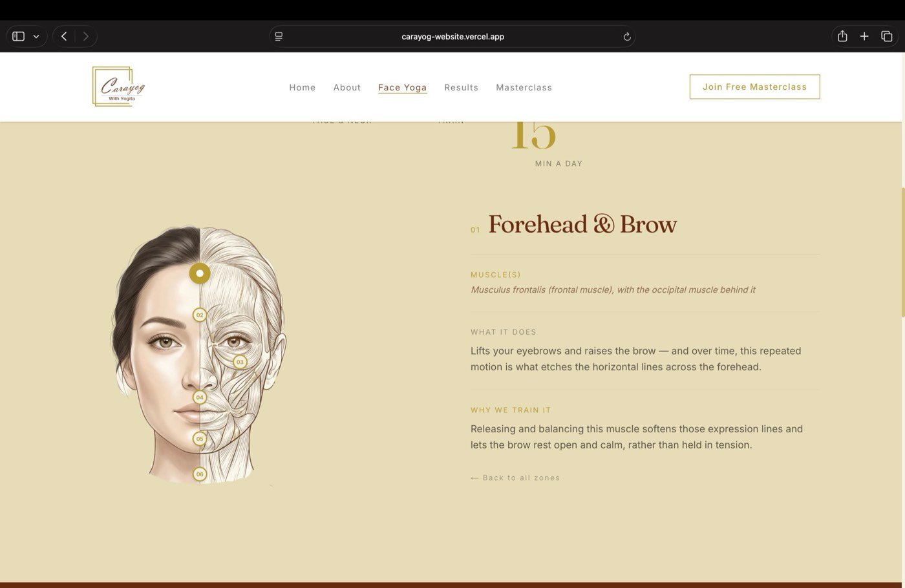Choose face zone marker 04
The image size is (905, 588).
(x=200, y=397)
